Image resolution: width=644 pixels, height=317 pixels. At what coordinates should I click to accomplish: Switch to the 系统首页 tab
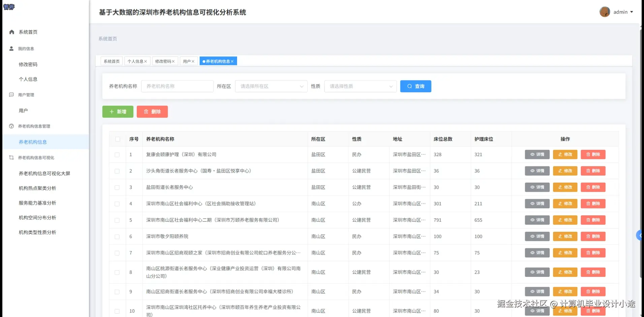coord(111,61)
